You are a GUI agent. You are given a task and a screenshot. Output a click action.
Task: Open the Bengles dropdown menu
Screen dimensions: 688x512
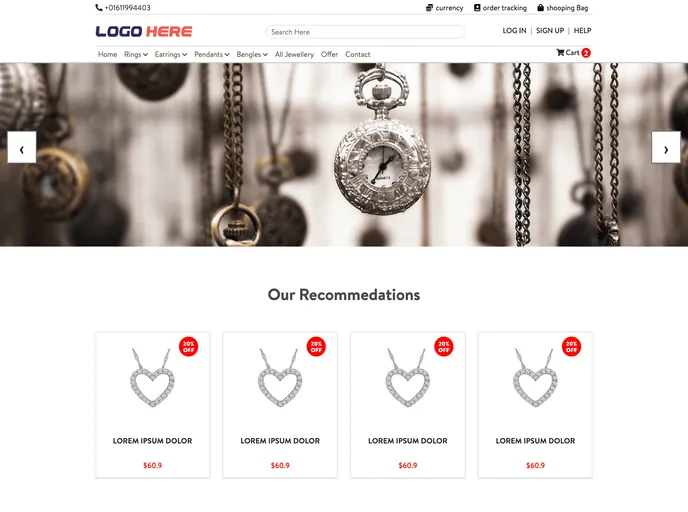click(x=252, y=54)
